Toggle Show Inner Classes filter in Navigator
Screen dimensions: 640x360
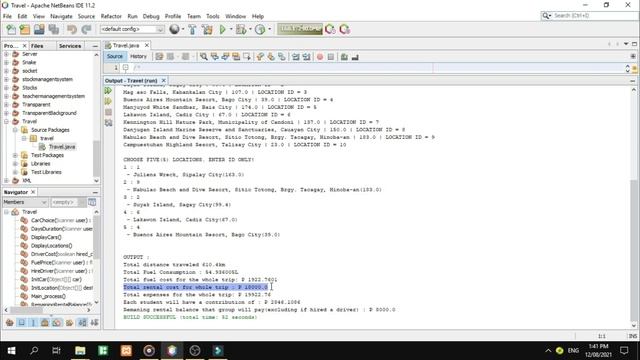pyautogui.click(x=57, y=323)
